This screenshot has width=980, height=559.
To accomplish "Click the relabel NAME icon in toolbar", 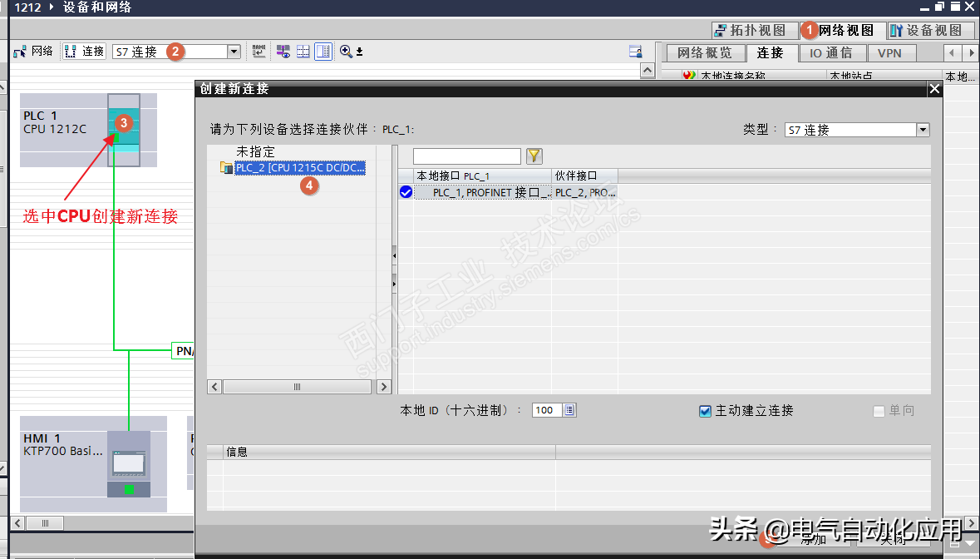I will (259, 52).
